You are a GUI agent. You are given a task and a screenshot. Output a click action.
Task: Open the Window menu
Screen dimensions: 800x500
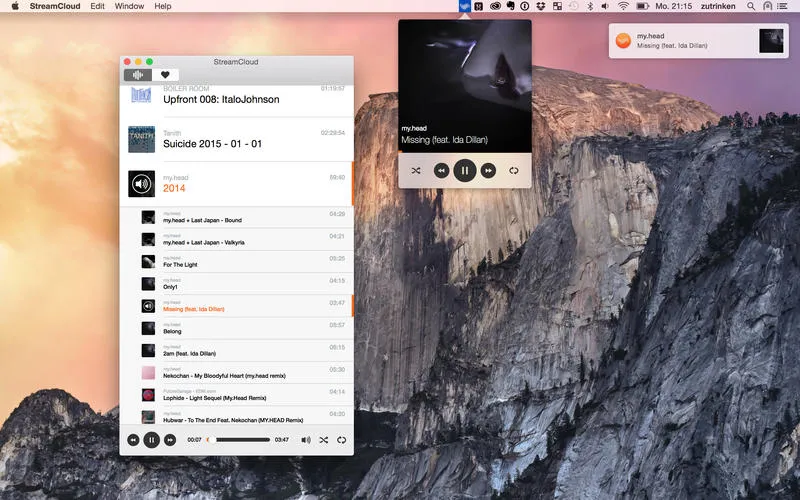(x=129, y=6)
